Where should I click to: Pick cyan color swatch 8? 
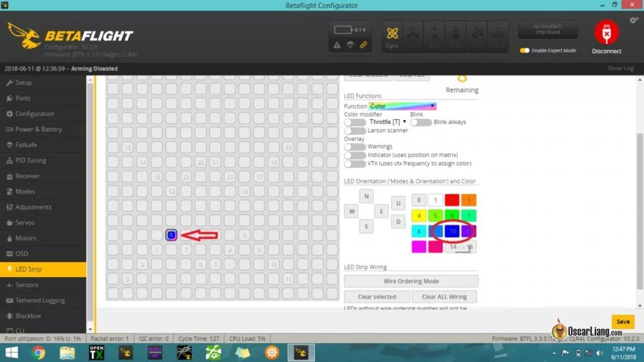coord(419,232)
